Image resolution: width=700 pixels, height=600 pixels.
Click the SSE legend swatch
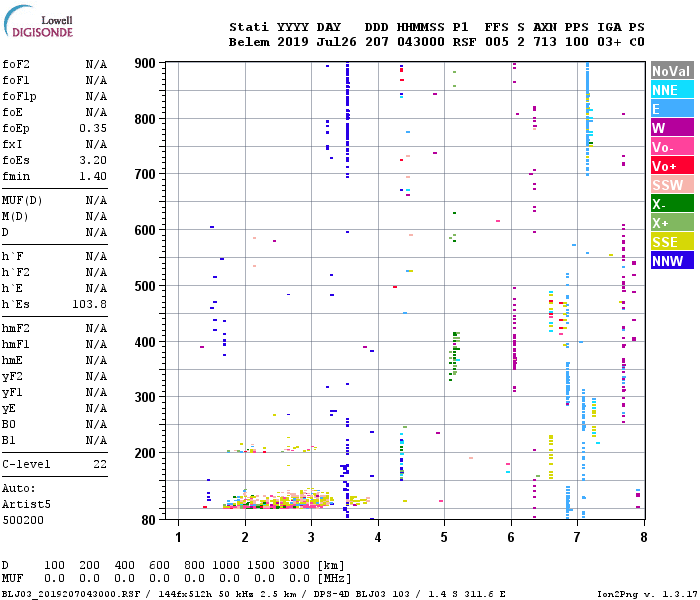point(672,242)
